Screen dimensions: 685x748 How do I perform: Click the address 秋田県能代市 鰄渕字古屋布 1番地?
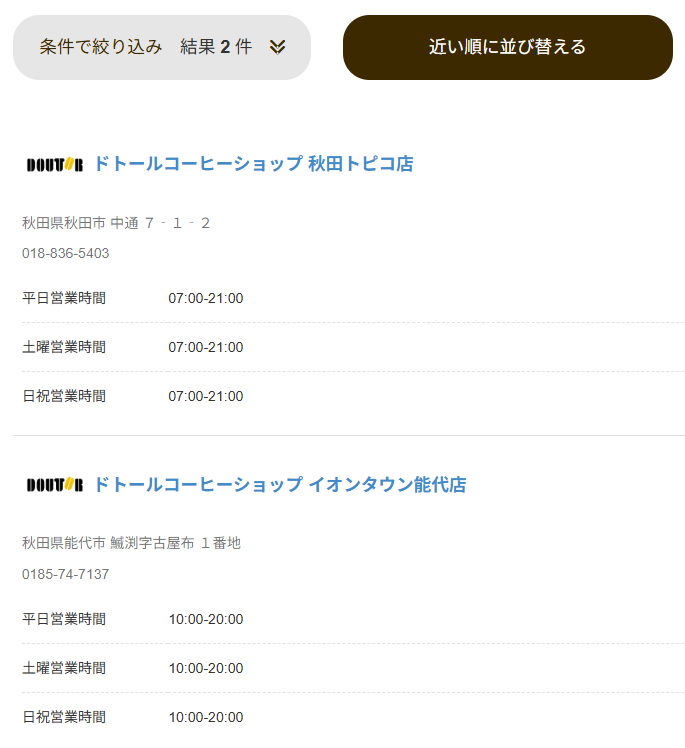131,544
